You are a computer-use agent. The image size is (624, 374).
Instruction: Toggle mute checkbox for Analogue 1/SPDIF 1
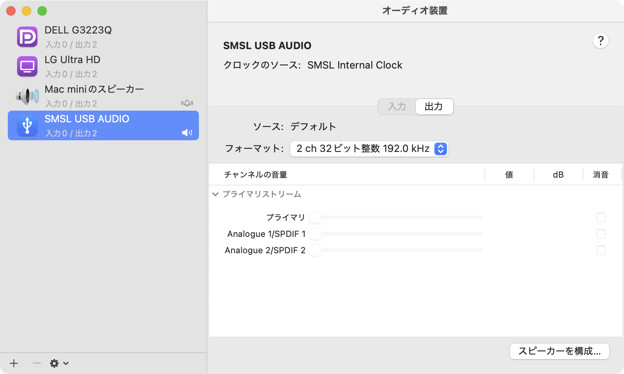[x=601, y=234]
